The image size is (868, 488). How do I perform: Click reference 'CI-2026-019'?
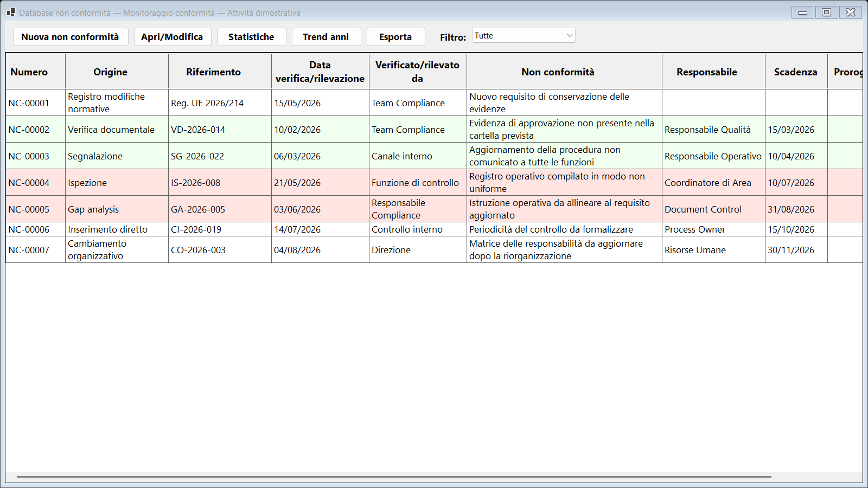220,229
